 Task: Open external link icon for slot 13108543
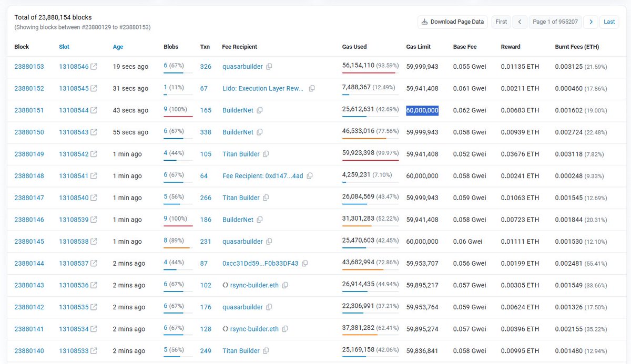[x=94, y=132]
